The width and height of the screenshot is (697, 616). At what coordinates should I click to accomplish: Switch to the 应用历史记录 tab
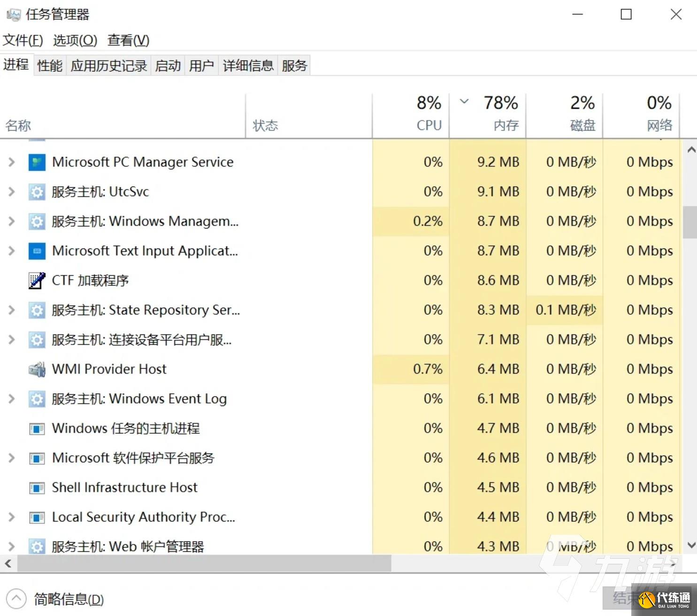(x=109, y=66)
